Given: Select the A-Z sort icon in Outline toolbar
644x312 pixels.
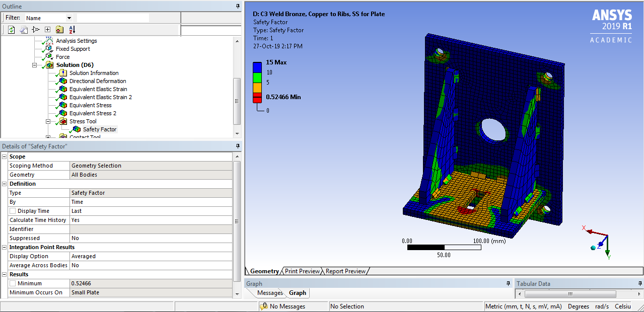Looking at the screenshot, I should (71, 30).
